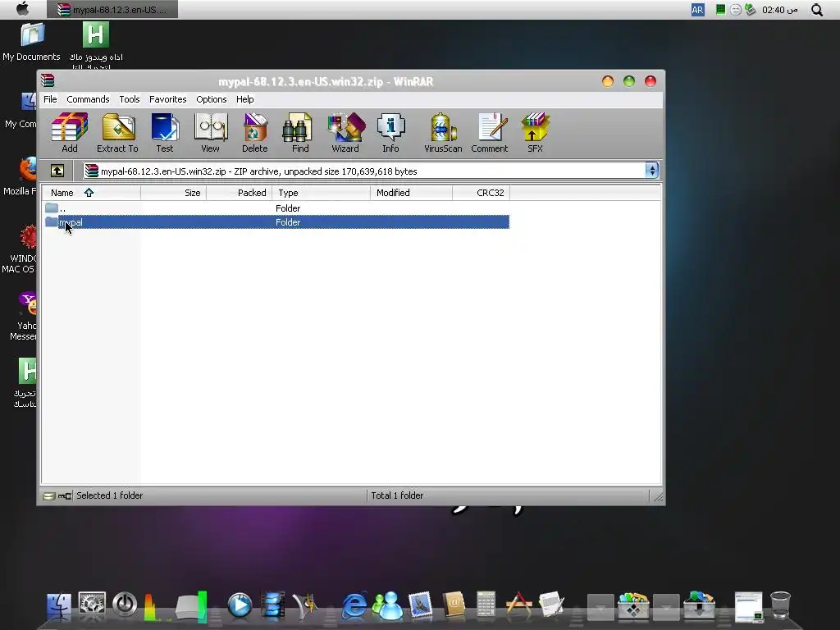The width and height of the screenshot is (840, 630).
Task: Click the green maximize button of WinRAR
Action: (x=629, y=81)
